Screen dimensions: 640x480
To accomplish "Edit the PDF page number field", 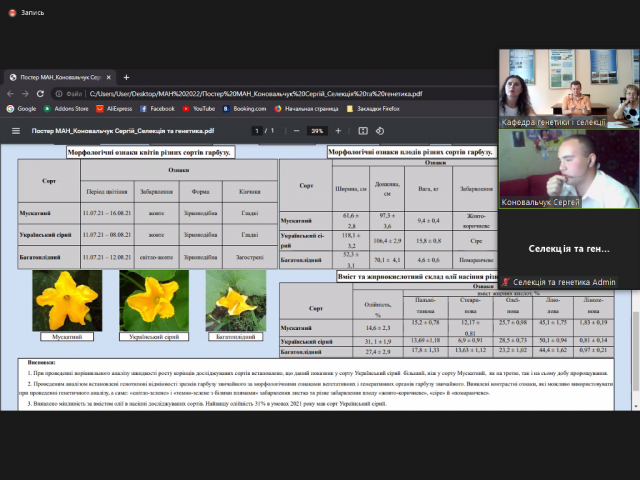I will (x=256, y=131).
